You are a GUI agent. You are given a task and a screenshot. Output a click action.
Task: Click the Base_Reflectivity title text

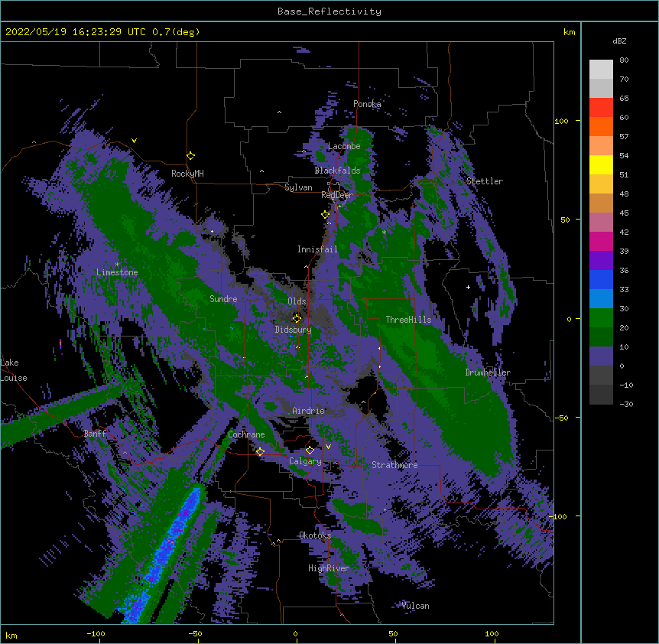[329, 11]
